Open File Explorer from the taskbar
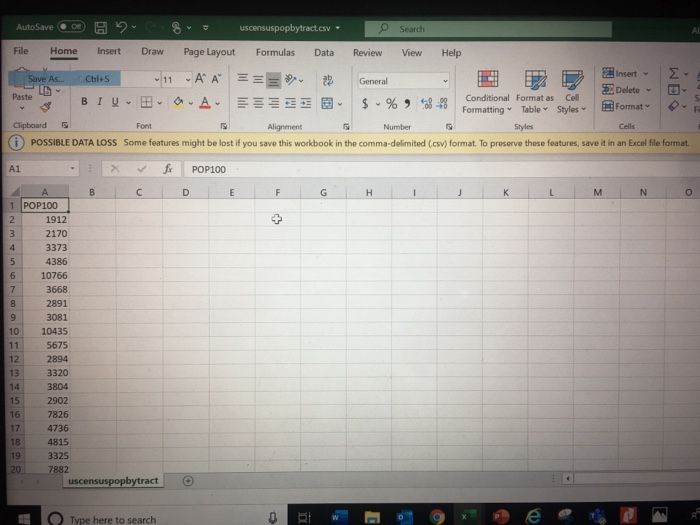700x525 pixels. (372, 517)
